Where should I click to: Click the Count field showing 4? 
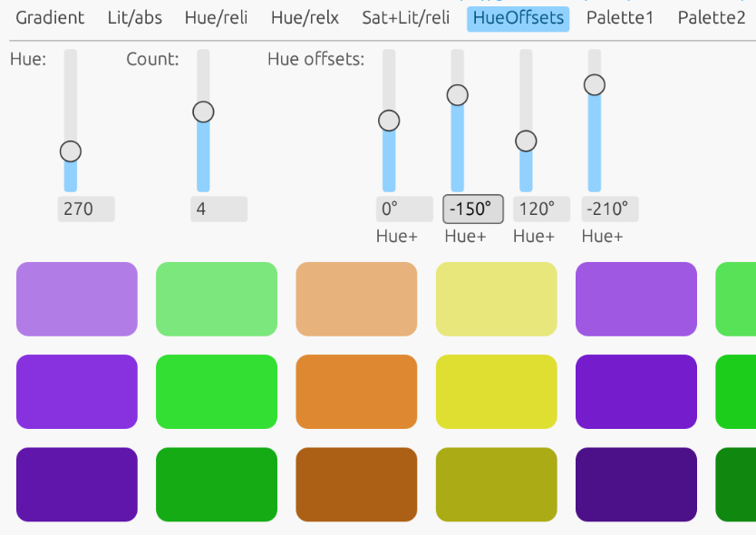click(x=218, y=209)
